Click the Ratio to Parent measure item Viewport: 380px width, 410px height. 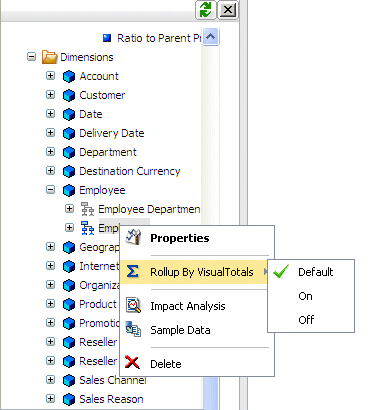[159, 38]
